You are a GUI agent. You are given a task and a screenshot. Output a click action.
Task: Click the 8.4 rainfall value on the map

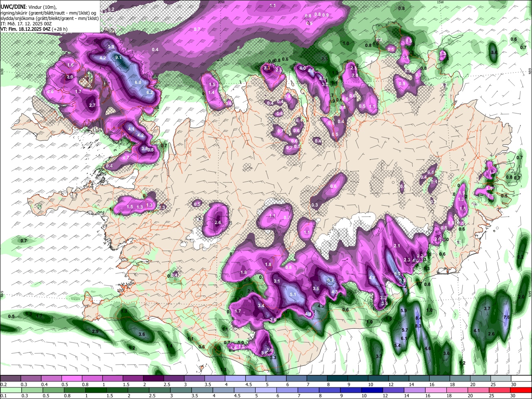419,318
